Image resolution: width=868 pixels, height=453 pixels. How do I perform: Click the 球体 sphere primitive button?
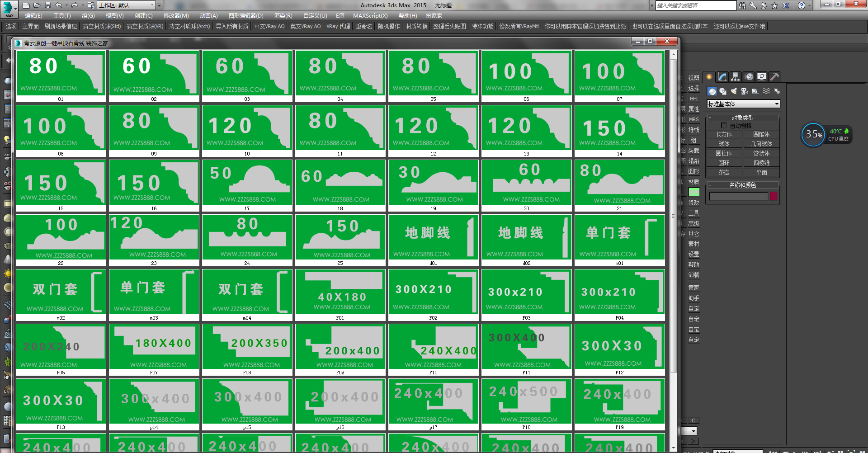click(724, 144)
